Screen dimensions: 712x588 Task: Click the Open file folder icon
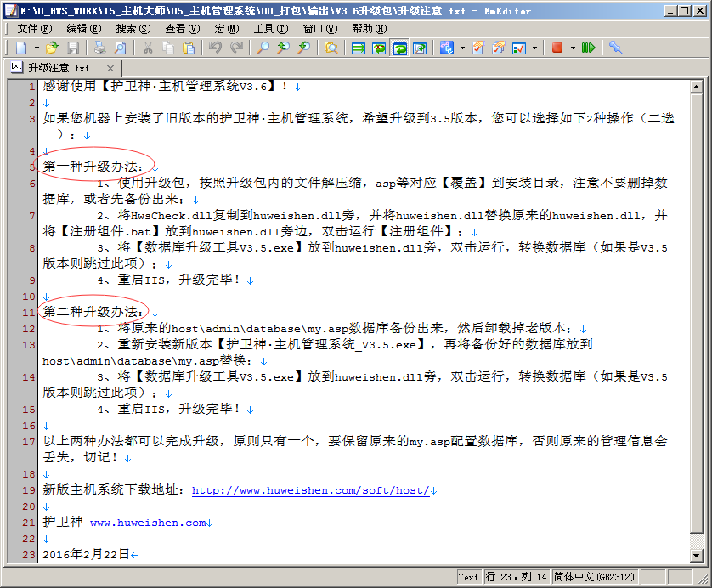tap(52, 48)
